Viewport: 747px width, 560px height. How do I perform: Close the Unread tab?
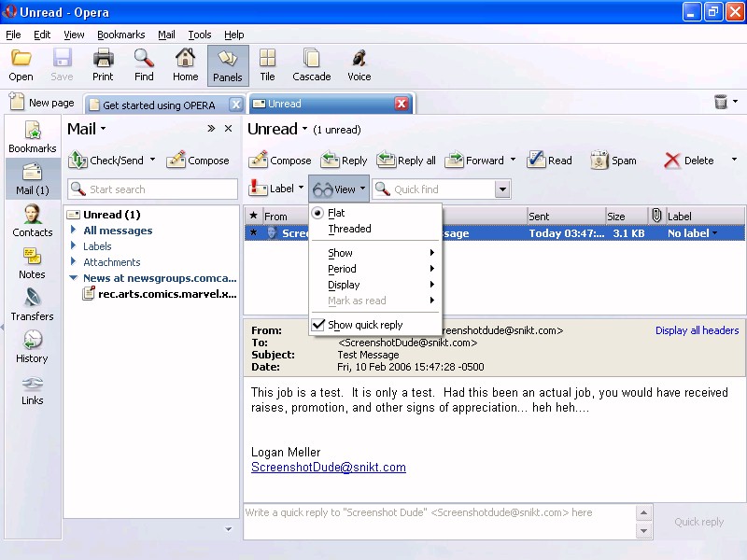click(x=402, y=104)
